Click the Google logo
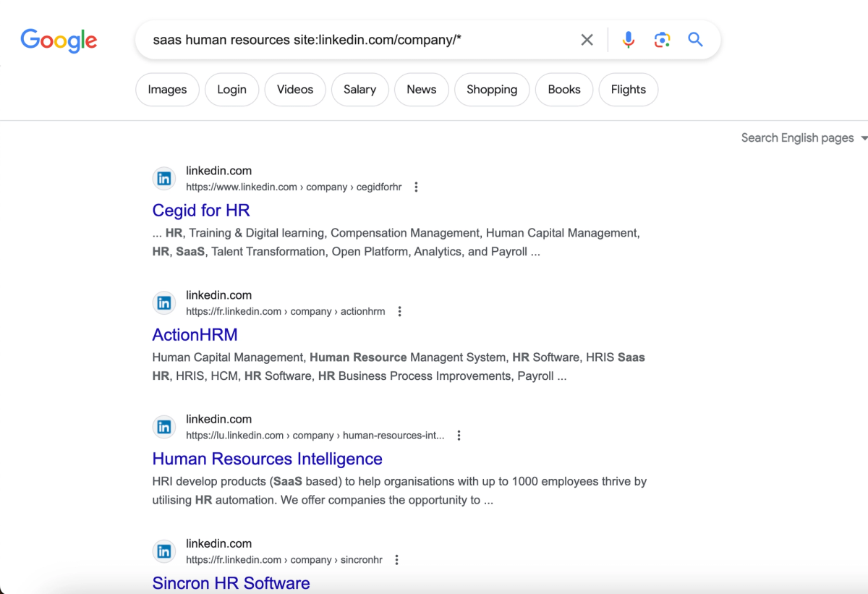 point(59,41)
